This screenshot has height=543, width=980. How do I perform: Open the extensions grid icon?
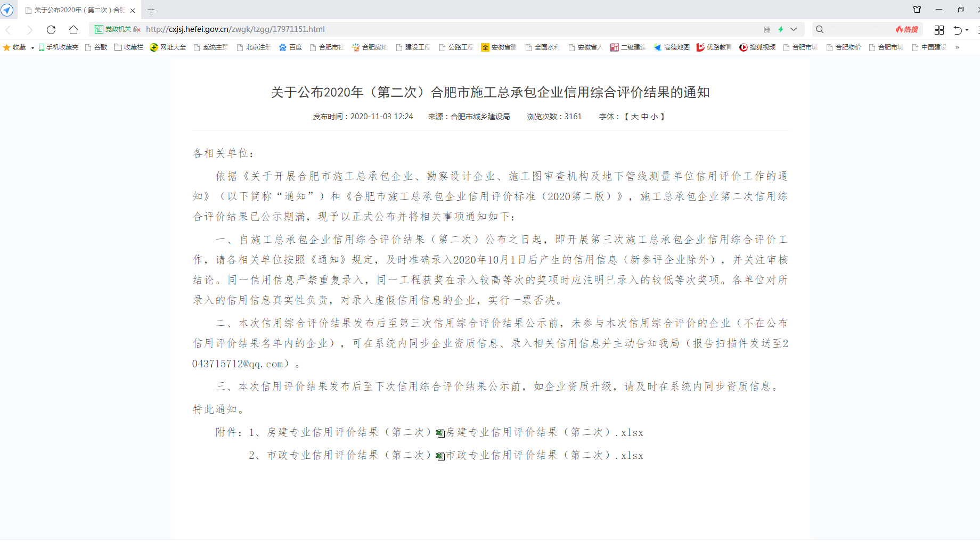[x=939, y=30]
